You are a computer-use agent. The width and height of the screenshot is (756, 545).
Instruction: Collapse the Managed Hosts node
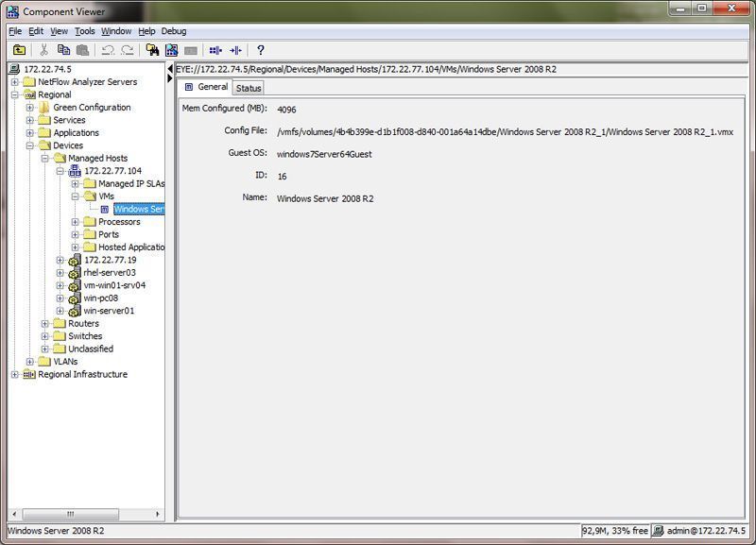(44, 158)
